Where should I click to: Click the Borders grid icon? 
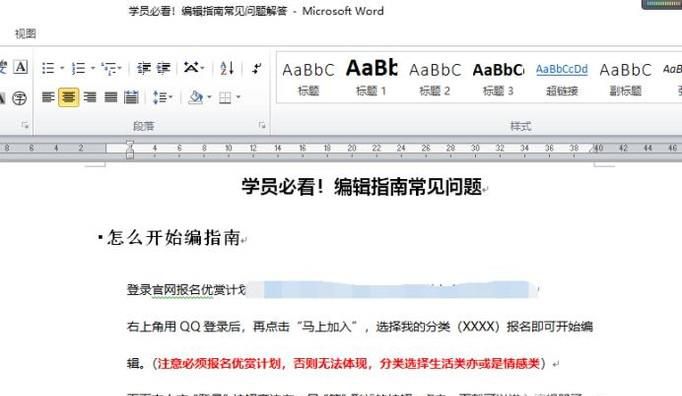click(x=225, y=97)
